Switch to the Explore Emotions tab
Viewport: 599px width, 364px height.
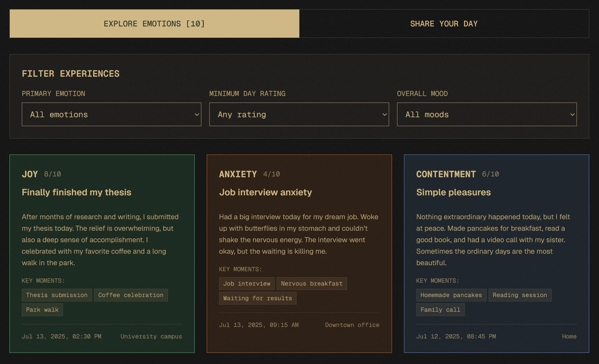click(154, 24)
